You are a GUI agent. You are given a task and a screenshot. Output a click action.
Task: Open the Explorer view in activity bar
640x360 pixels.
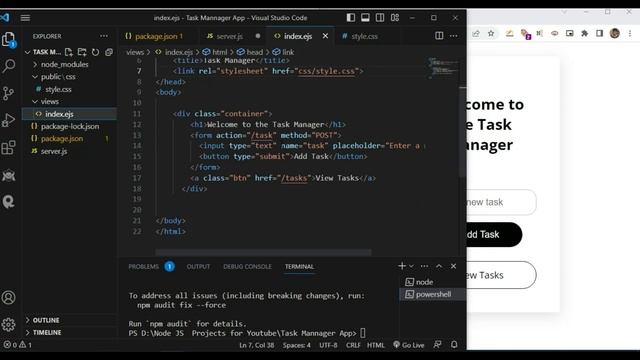coord(9,40)
